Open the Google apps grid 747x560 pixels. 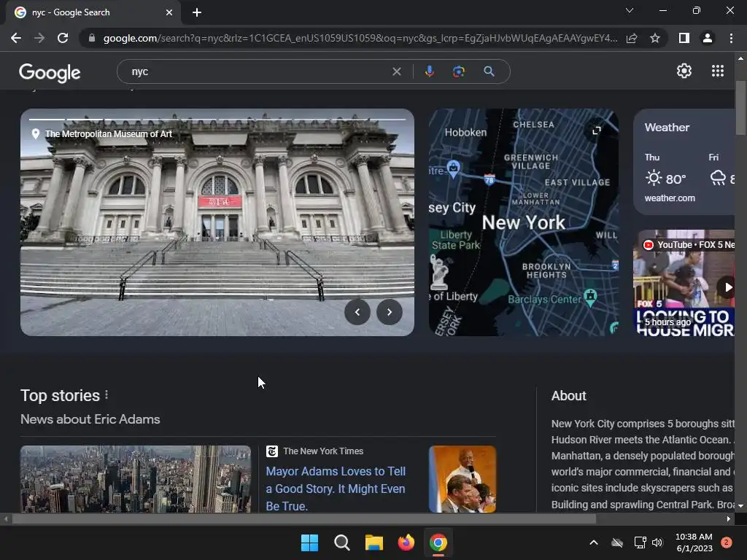coord(718,71)
